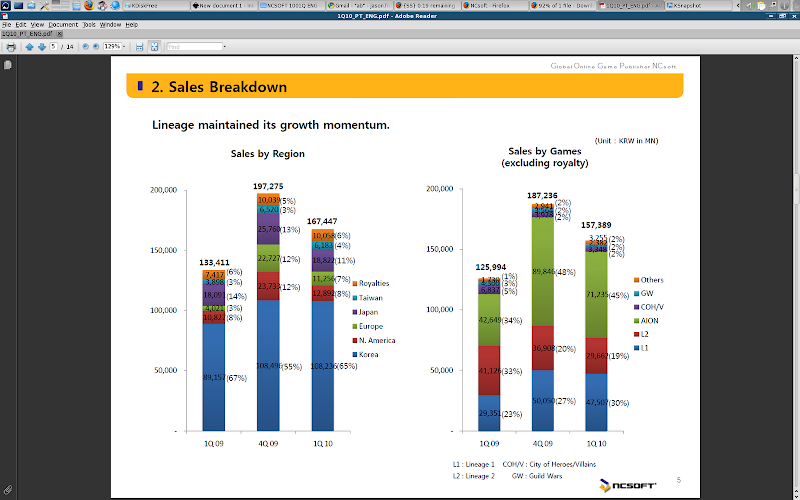Open the volume speaker tray icon

pyautogui.click(x=749, y=6)
